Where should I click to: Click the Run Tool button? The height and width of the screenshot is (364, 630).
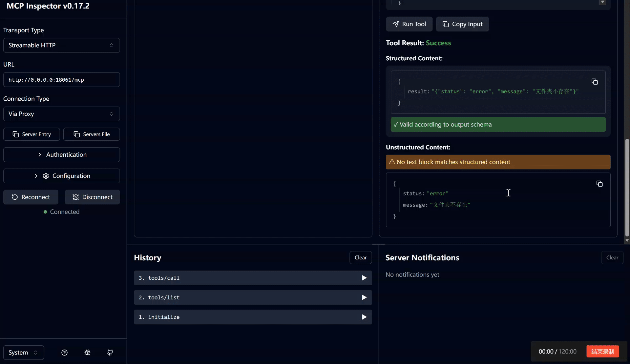click(409, 24)
